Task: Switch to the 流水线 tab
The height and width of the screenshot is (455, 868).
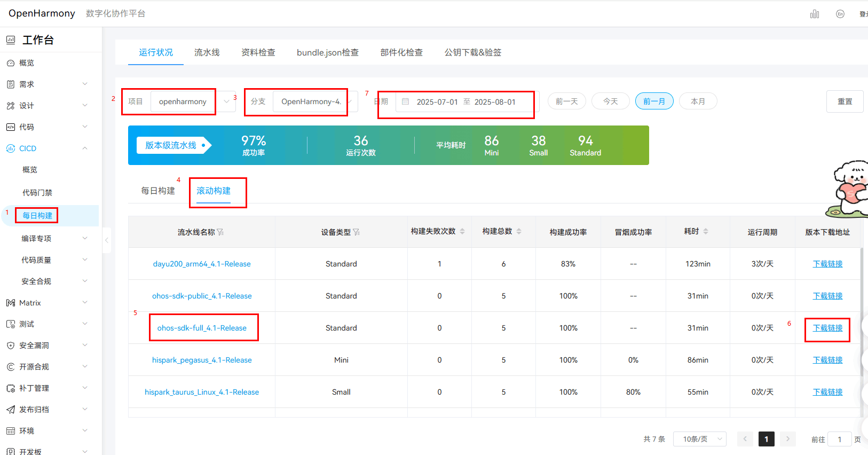Action: [x=207, y=52]
